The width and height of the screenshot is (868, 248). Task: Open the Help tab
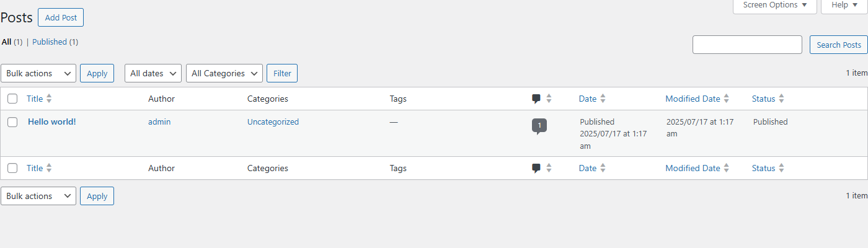click(x=844, y=5)
